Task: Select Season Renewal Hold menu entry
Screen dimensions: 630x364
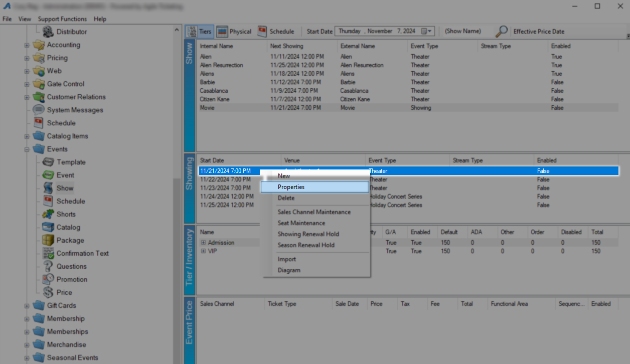Action: 314,245
